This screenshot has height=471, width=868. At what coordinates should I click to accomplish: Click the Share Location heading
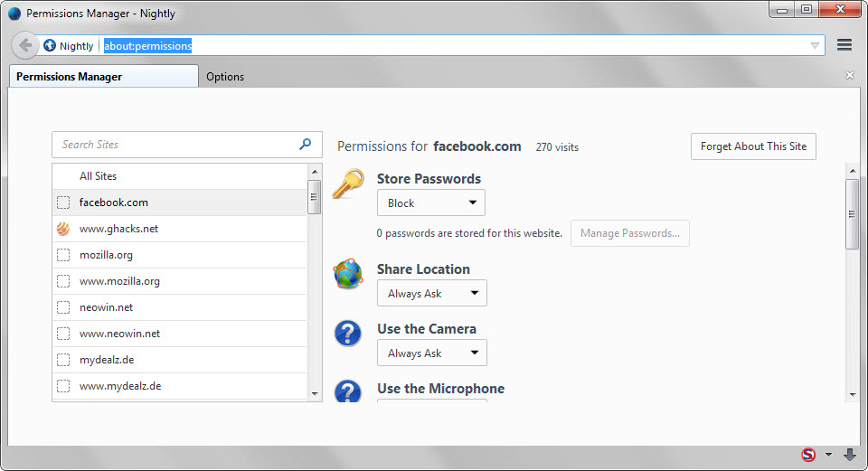pyautogui.click(x=423, y=269)
